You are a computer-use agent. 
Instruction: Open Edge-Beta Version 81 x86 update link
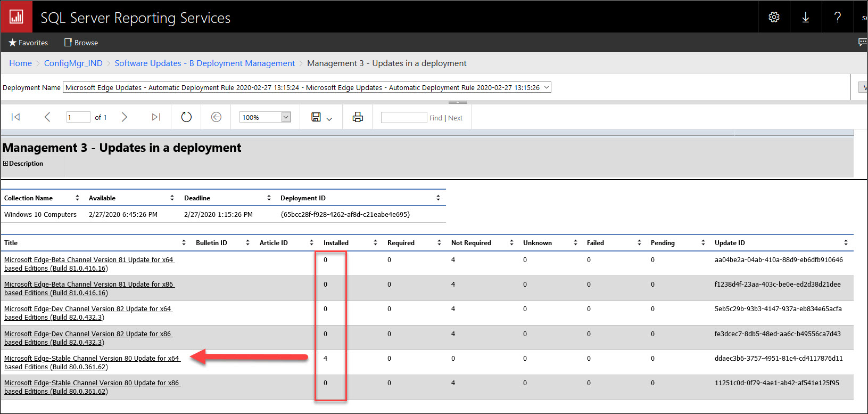click(89, 288)
